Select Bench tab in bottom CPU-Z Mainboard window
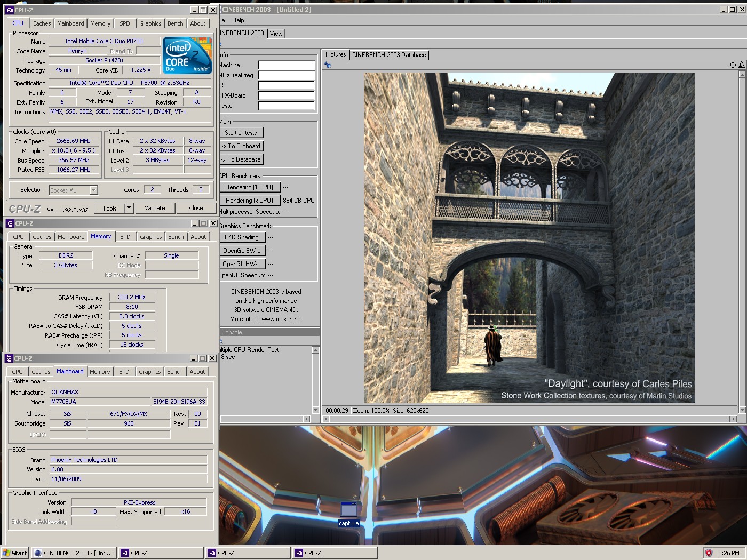The image size is (747, 560). point(175,372)
